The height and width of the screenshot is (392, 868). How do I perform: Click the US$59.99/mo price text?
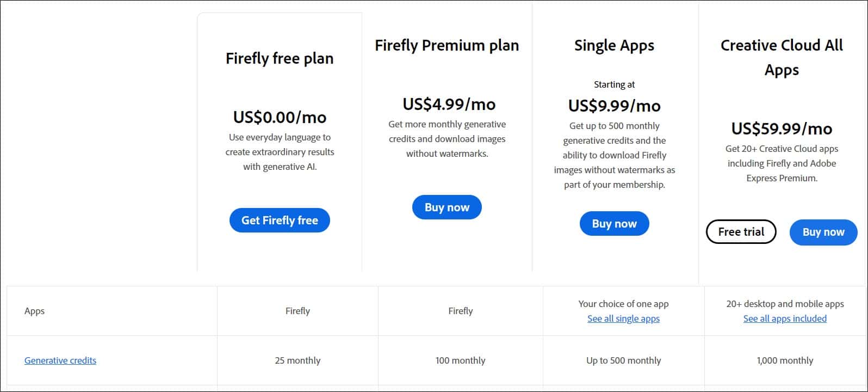tap(782, 129)
